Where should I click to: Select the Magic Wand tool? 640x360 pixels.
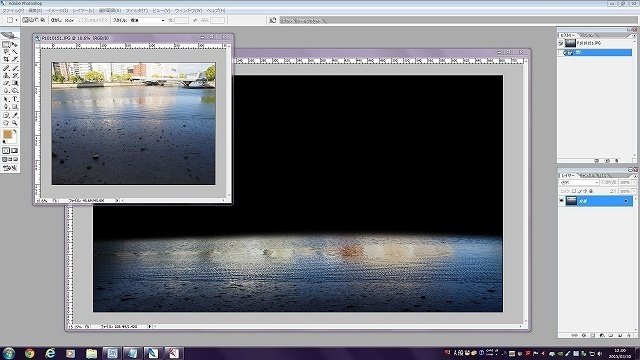click(14, 52)
